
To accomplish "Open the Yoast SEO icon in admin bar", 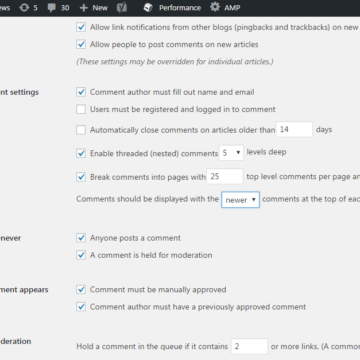I will tap(122, 8).
